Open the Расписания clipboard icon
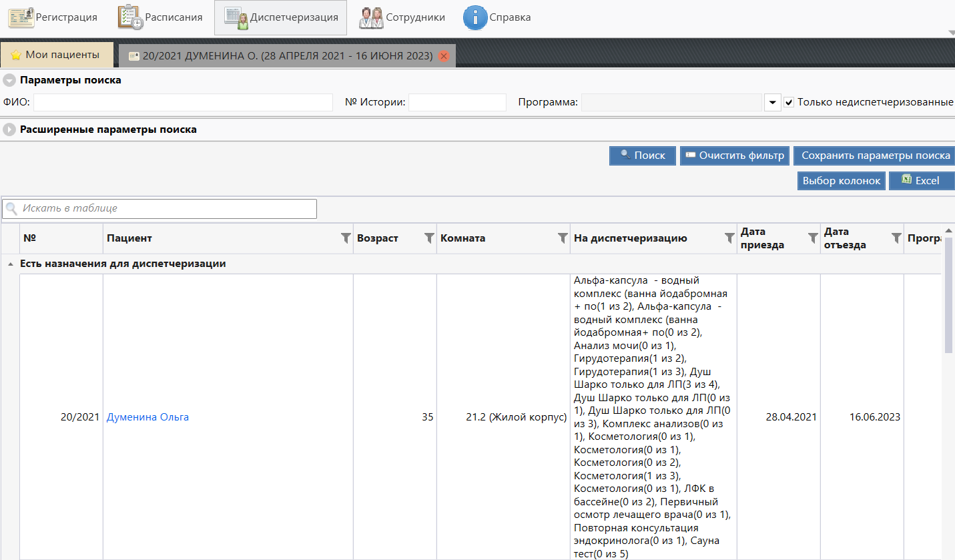 [130, 17]
